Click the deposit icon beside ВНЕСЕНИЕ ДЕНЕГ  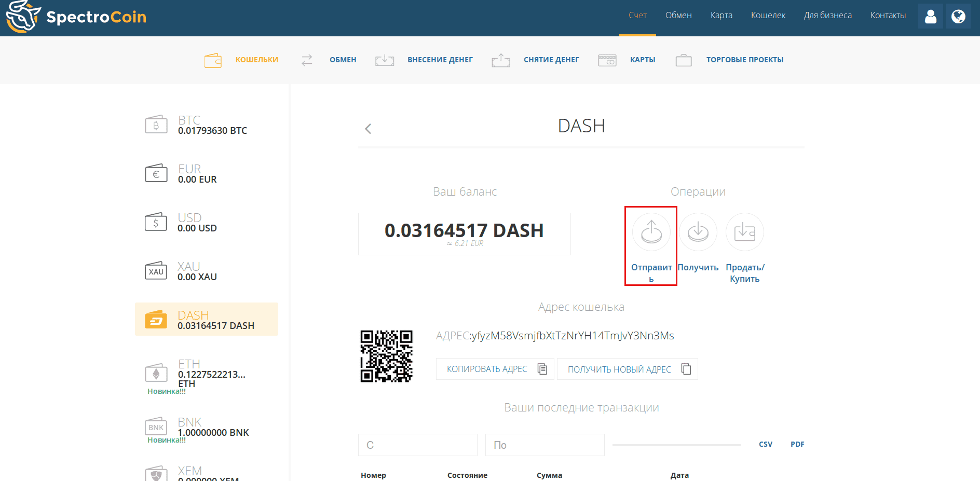click(385, 60)
